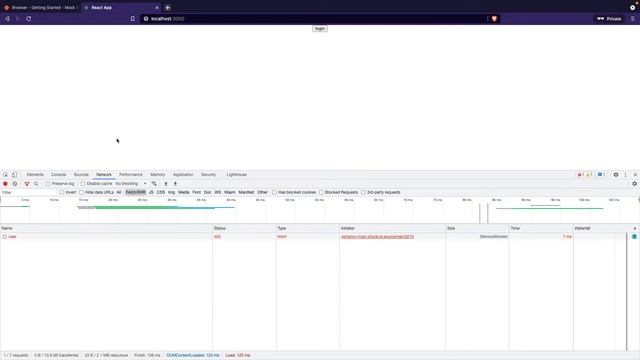Click the Private window indicator

[x=609, y=19]
